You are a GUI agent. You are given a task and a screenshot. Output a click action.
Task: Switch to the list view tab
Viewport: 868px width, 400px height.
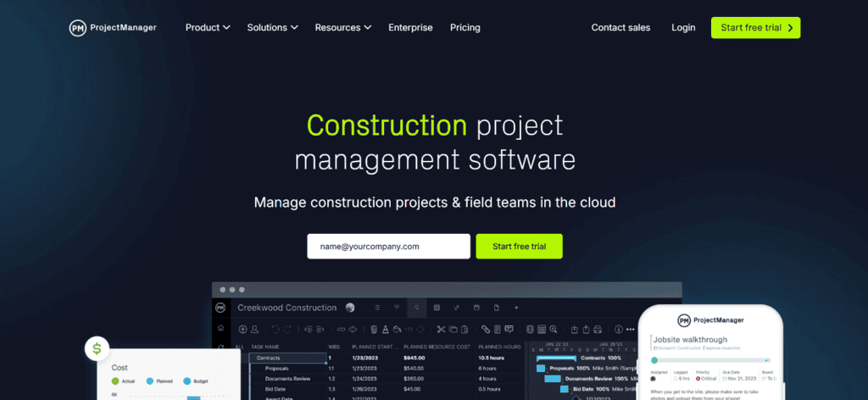[x=377, y=308]
